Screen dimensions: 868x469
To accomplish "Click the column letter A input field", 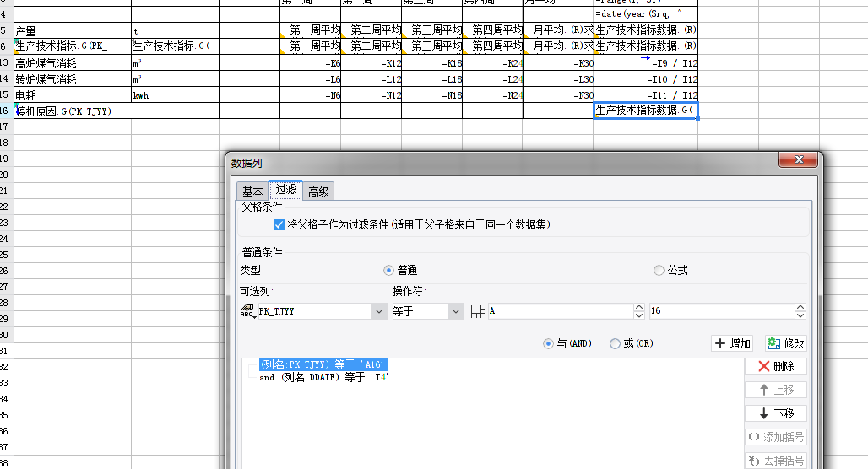I will (561, 310).
